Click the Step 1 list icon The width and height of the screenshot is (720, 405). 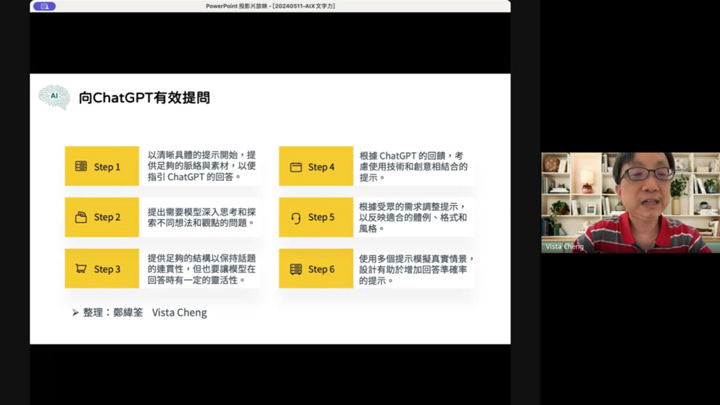[x=81, y=166]
